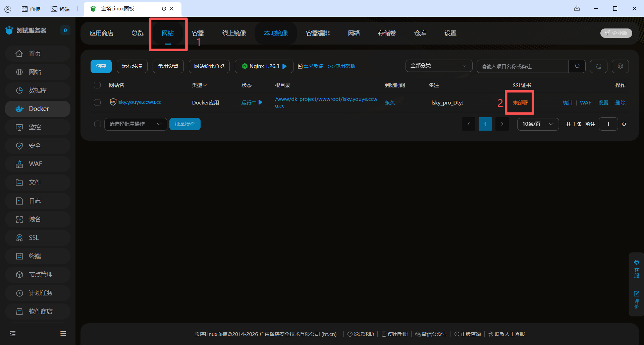Expand the 全部分类 category dropdown
Viewport: 644px width, 345px height.
[438, 66]
